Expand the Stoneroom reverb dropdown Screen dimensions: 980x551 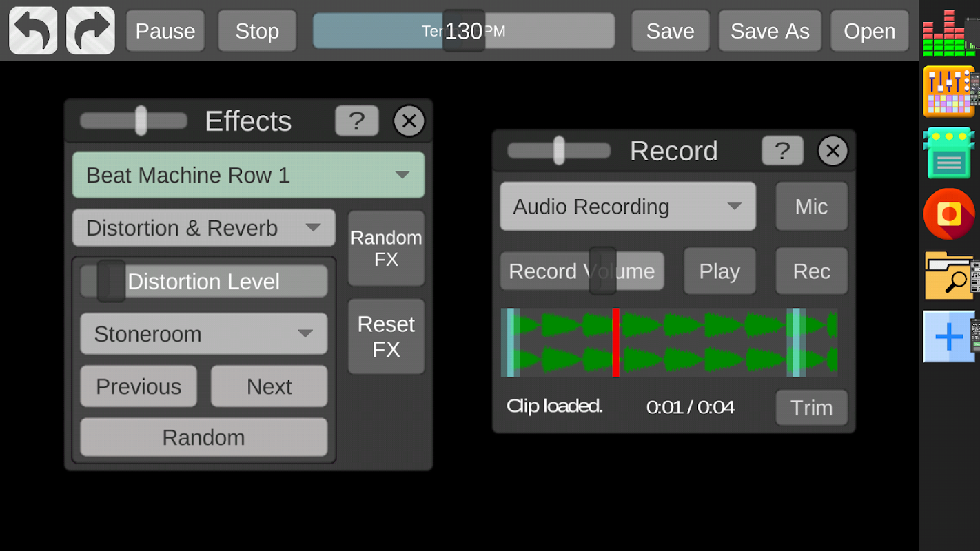[x=203, y=334]
